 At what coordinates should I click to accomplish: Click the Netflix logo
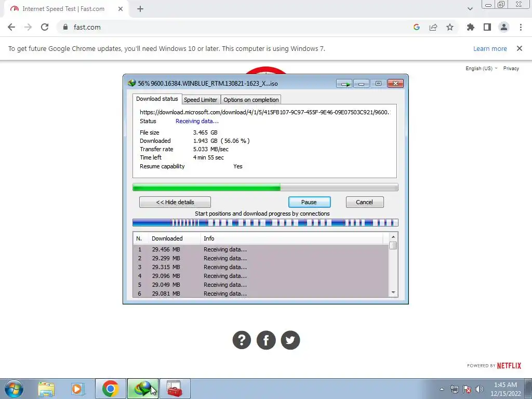pyautogui.click(x=509, y=365)
